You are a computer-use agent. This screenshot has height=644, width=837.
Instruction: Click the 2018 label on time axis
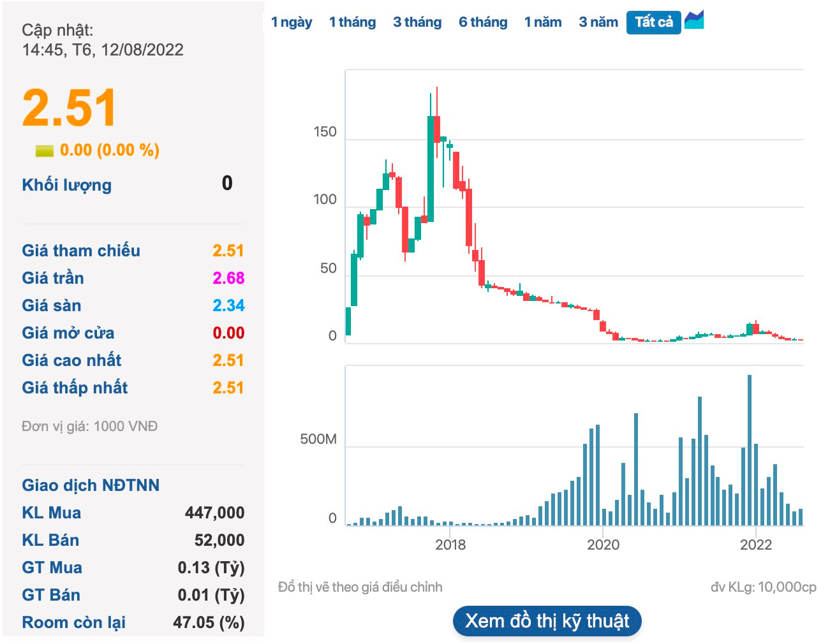(450, 545)
